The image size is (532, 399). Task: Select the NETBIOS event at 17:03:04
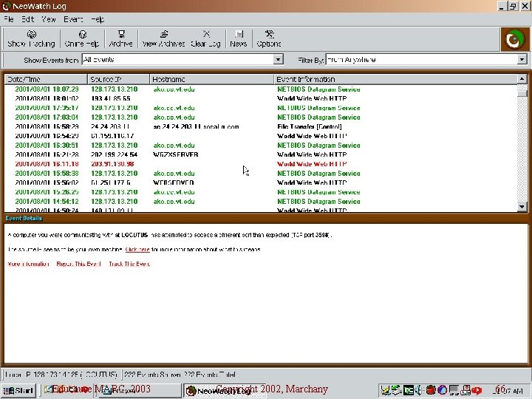pos(261,117)
